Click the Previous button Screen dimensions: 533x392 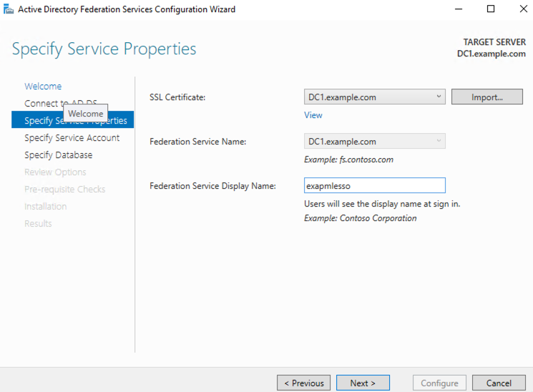point(303,383)
